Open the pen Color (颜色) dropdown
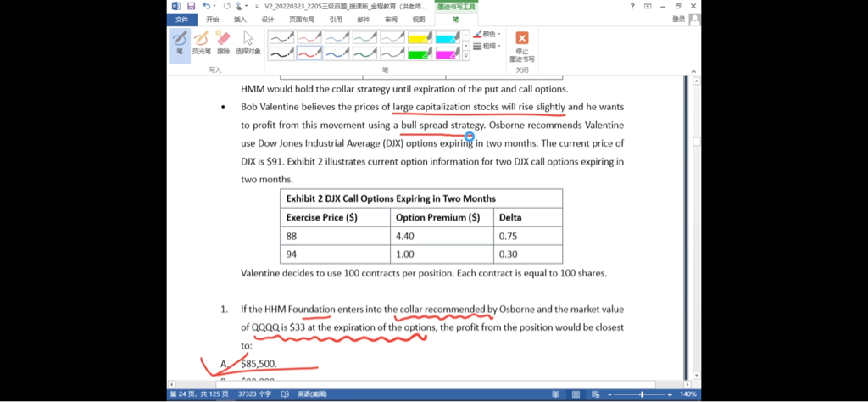Screen dimensions: 868x402 coord(487,34)
